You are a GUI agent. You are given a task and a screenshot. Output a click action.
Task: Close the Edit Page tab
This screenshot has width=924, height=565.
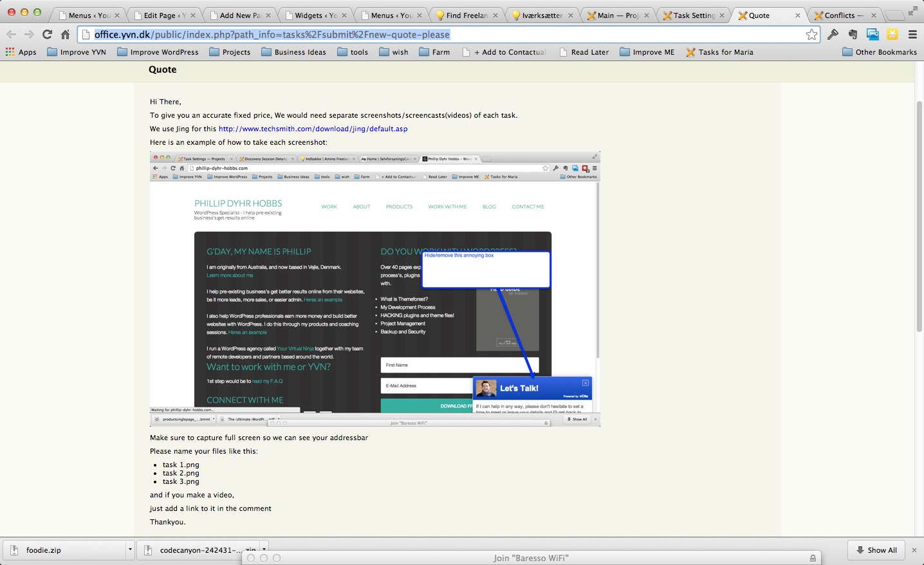(193, 15)
